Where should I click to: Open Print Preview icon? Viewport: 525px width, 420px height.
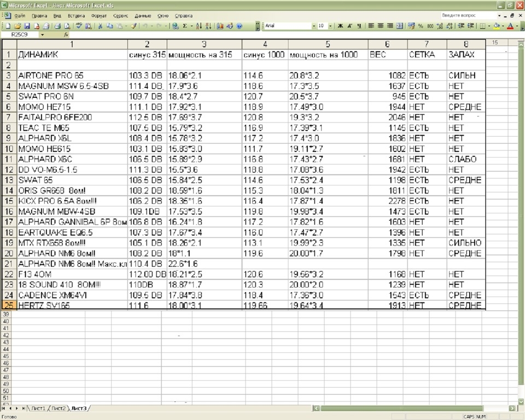67,26
